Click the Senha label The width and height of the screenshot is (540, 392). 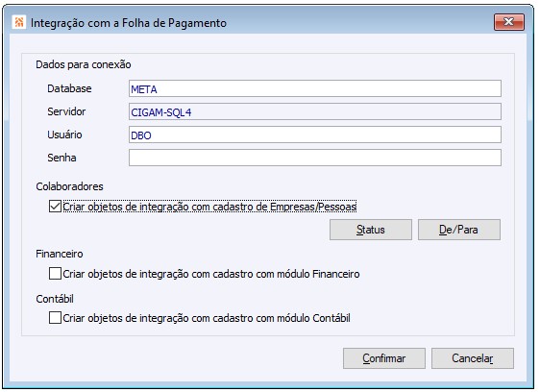click(61, 158)
